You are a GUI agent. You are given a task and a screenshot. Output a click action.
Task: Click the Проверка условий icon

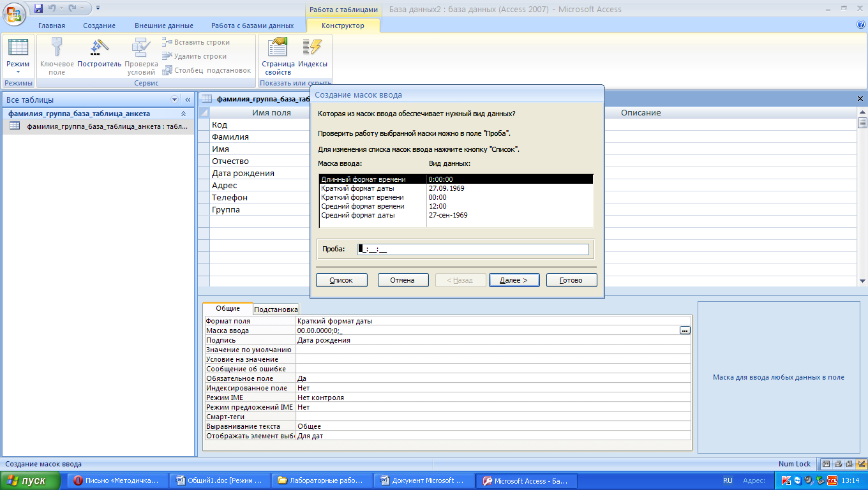tap(141, 47)
